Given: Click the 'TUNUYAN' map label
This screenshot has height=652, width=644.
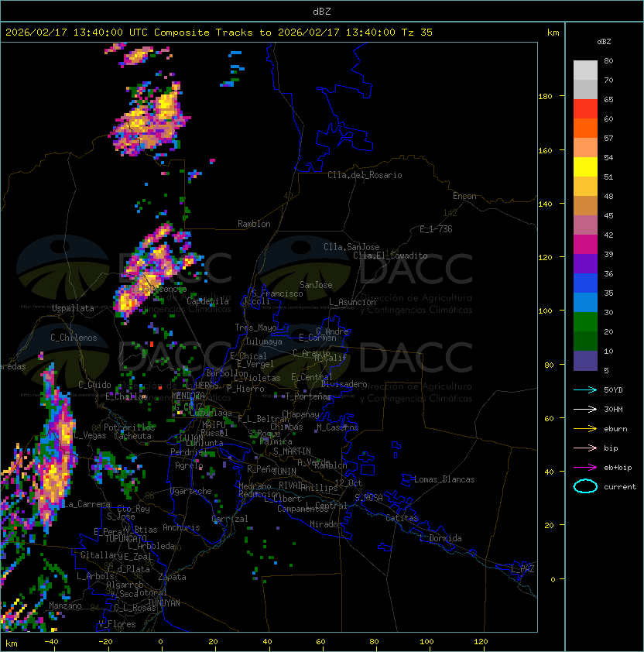Looking at the screenshot, I should [x=164, y=603].
